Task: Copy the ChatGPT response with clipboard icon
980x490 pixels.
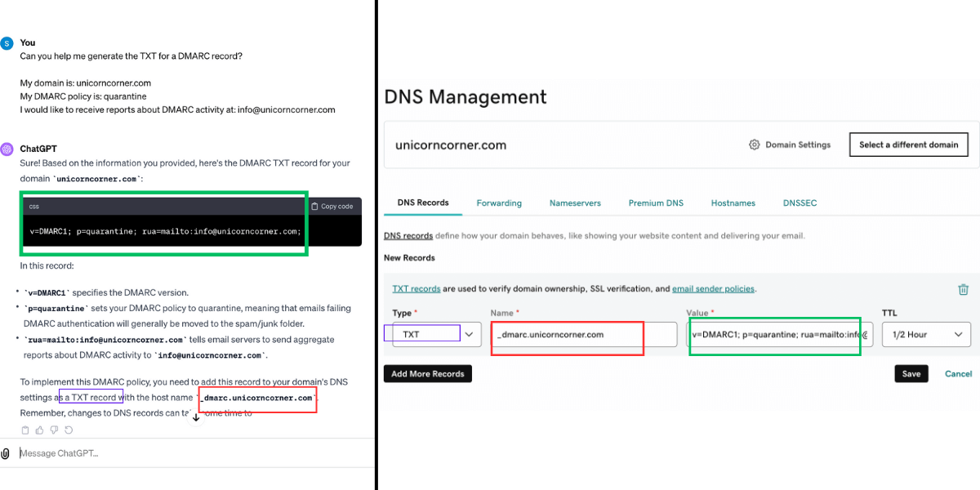Action: tap(25, 430)
